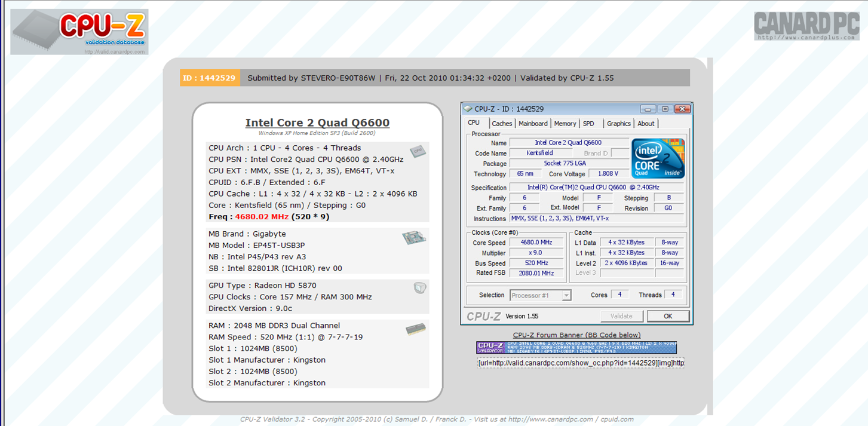Click the Rated FSB 2080.01 MHz field
The height and width of the screenshot is (426, 868).
[536, 273]
